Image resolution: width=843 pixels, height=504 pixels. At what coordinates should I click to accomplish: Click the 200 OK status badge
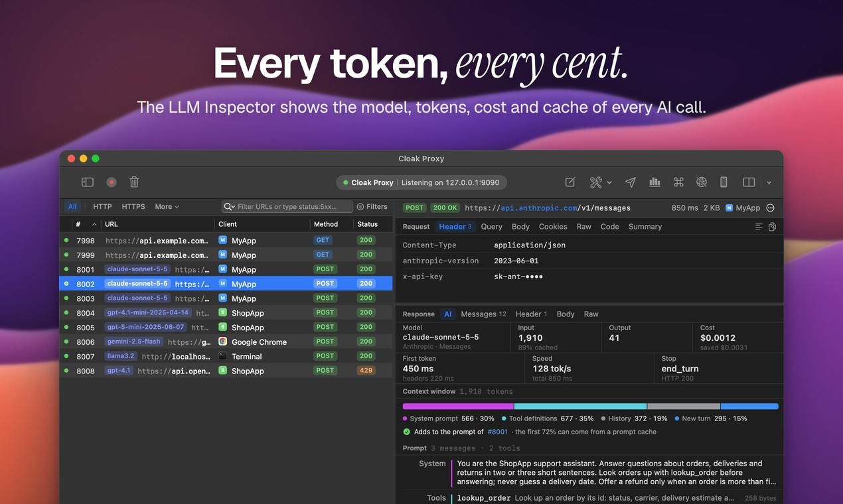445,208
